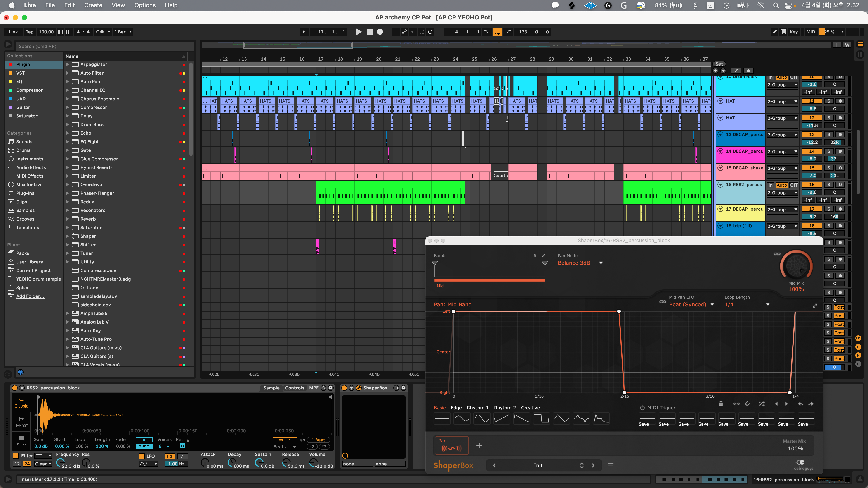Toggle ShaperBox device activator on/off
Viewport: 868px width, 488px height.
coord(344,388)
